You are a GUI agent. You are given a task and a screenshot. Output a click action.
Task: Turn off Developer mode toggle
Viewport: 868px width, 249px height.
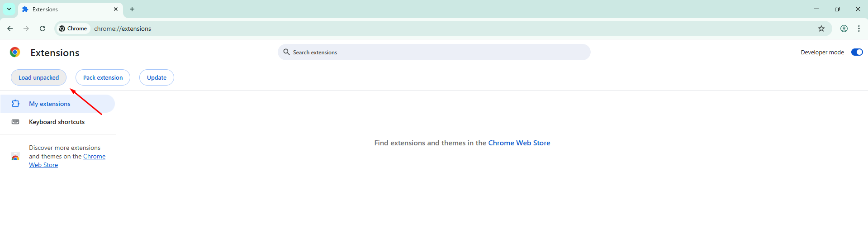click(857, 52)
